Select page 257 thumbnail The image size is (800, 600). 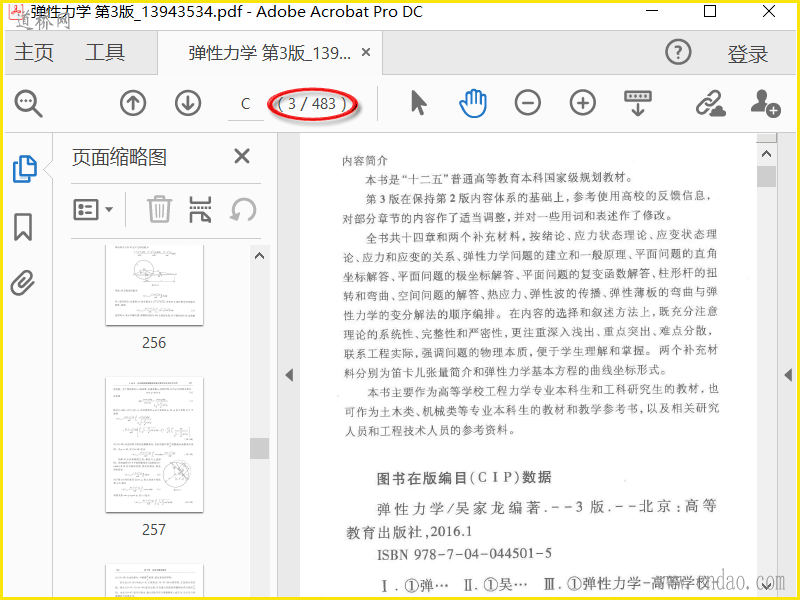click(154, 444)
